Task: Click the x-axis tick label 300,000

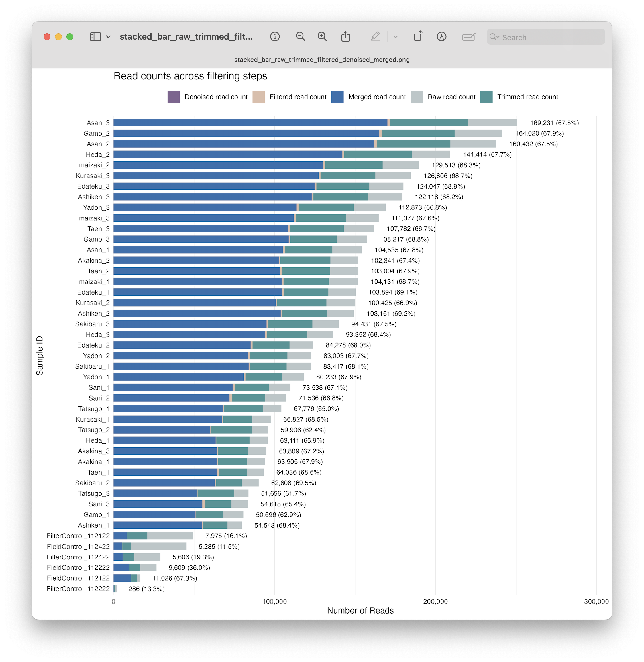Action: pos(596,602)
